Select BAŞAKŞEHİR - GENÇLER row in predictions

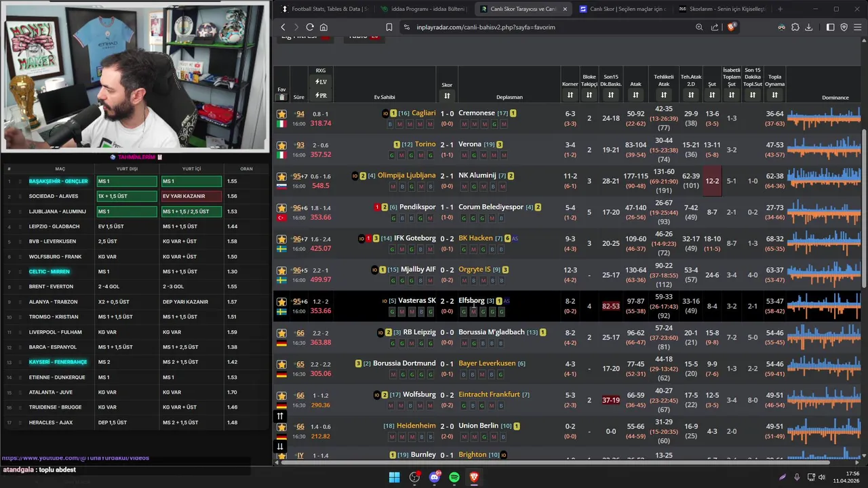coord(136,181)
